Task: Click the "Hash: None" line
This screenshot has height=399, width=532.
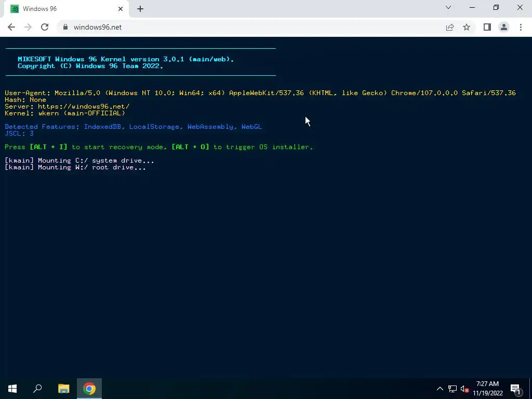Action: tap(25, 99)
